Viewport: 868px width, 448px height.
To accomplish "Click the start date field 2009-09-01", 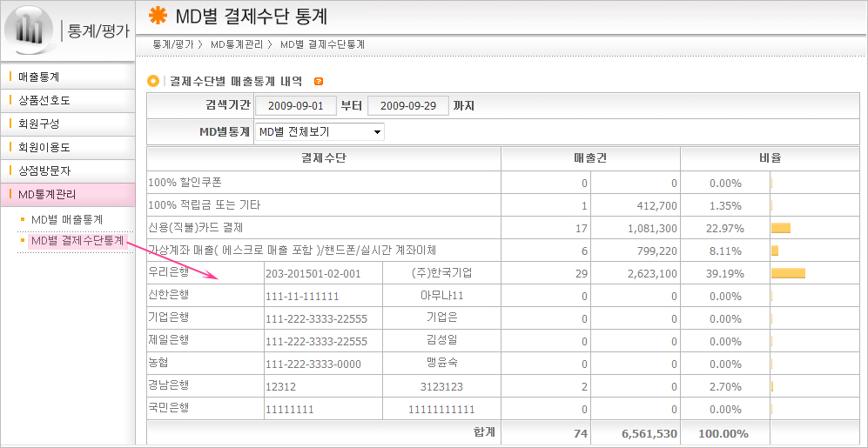I will click(x=295, y=106).
